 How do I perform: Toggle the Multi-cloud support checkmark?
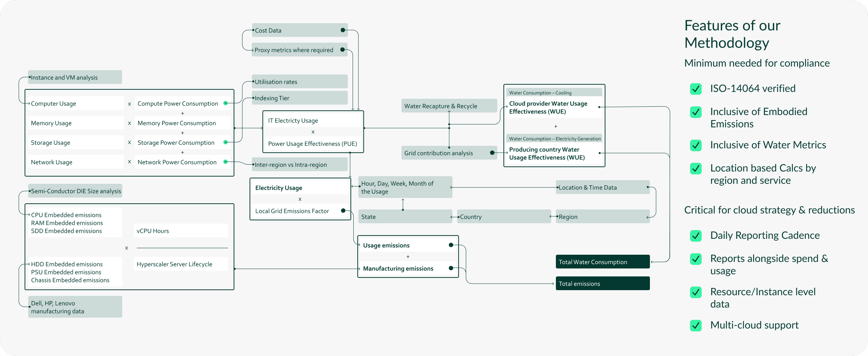(695, 326)
